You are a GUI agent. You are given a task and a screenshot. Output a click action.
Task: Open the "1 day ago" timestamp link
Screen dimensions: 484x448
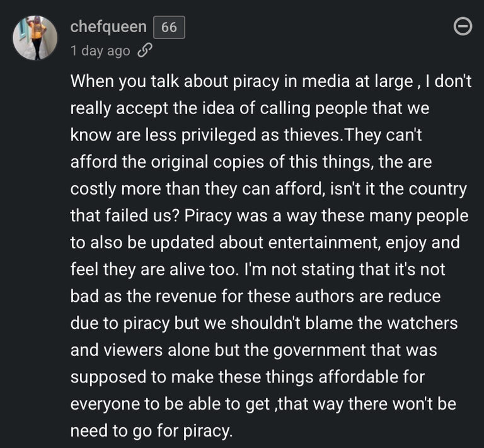coord(100,51)
